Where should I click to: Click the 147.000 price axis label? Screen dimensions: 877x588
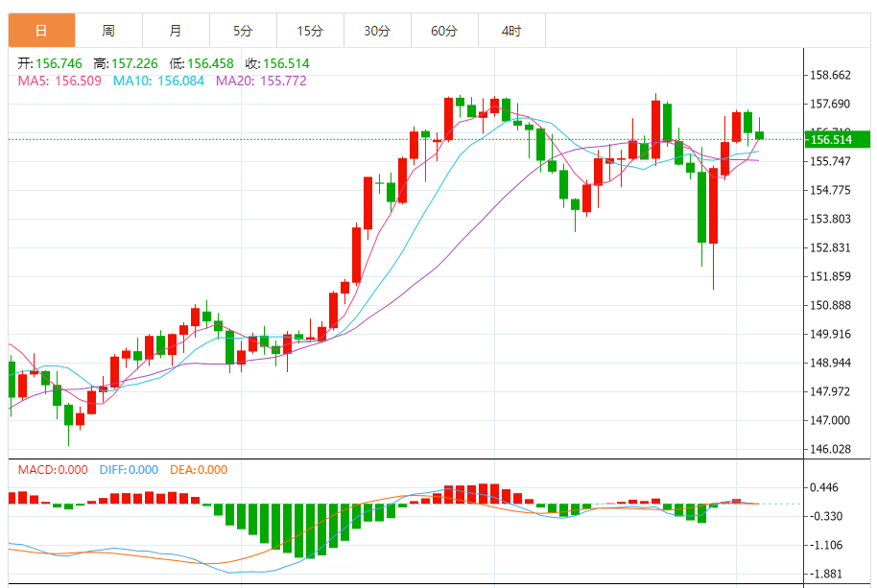tap(830, 421)
